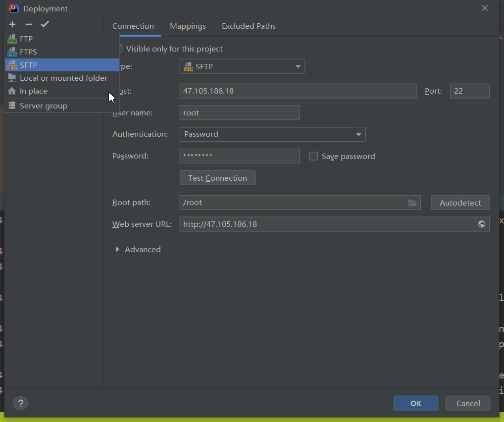Close the Deployment dialog
This screenshot has height=422, width=504.
coord(484,8)
